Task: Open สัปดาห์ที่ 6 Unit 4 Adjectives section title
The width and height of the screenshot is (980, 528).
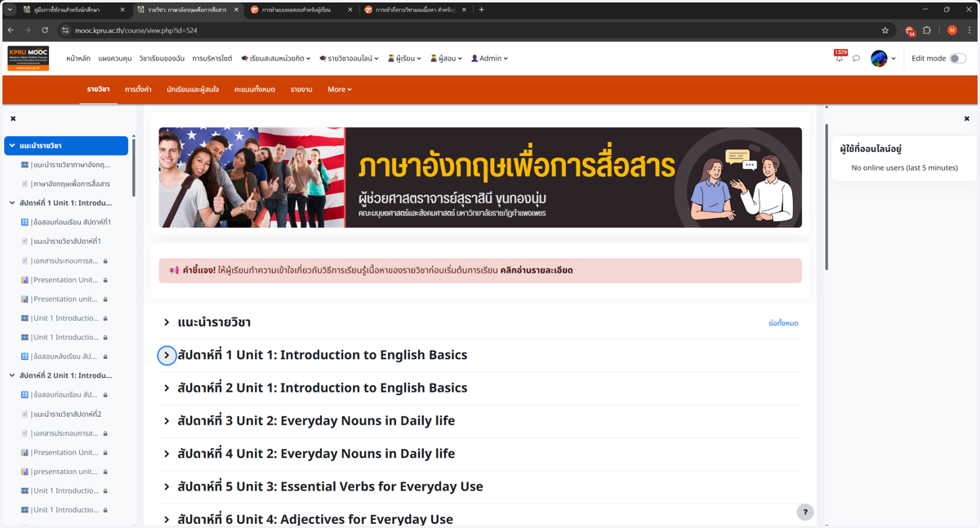Action: tap(315, 519)
